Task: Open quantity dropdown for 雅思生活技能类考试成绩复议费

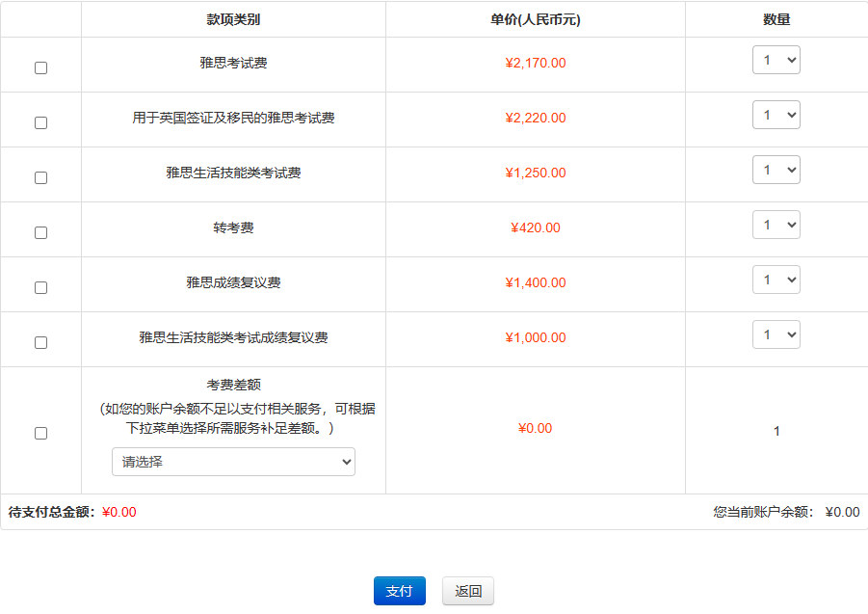Action: 776,334
